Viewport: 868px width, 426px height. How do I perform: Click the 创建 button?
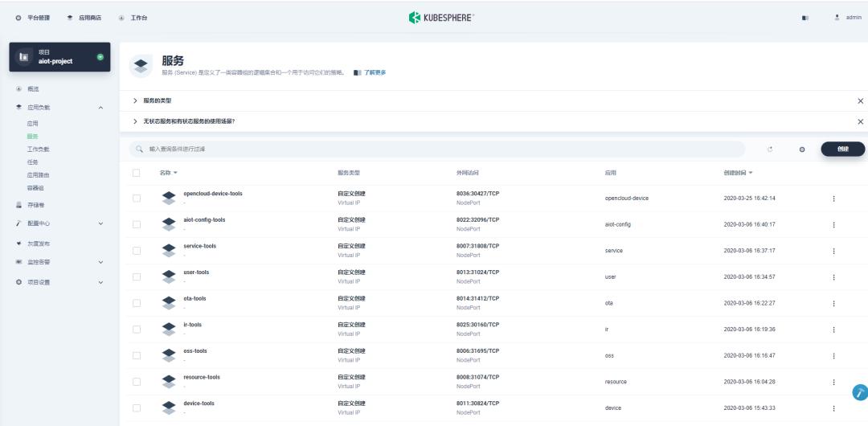pos(842,149)
